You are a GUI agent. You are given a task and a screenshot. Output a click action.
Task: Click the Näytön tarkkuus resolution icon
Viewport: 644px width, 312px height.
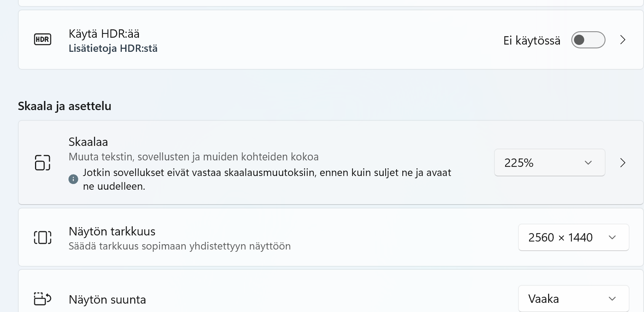click(x=42, y=237)
